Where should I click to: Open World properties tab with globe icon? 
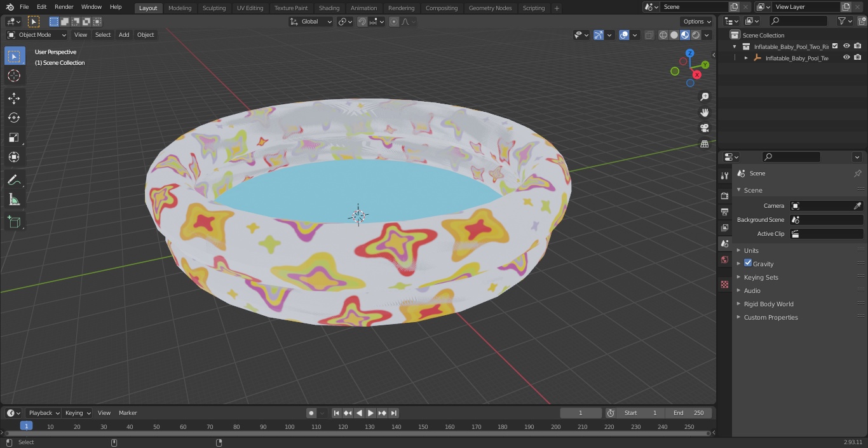coord(724,260)
